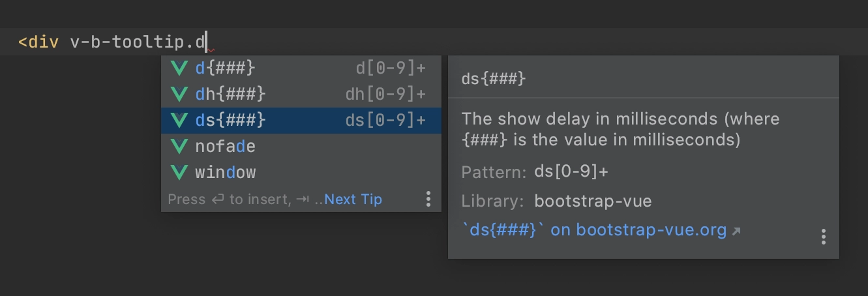Click Vue icon beside d{###} suggestion
The width and height of the screenshot is (868, 296).
179,68
